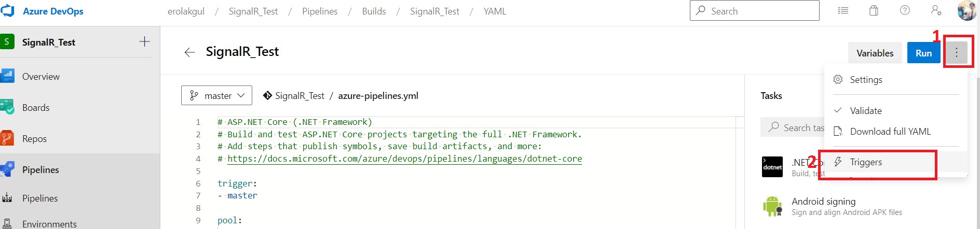
Task: Select Validate in the dropdown menu
Action: click(865, 111)
